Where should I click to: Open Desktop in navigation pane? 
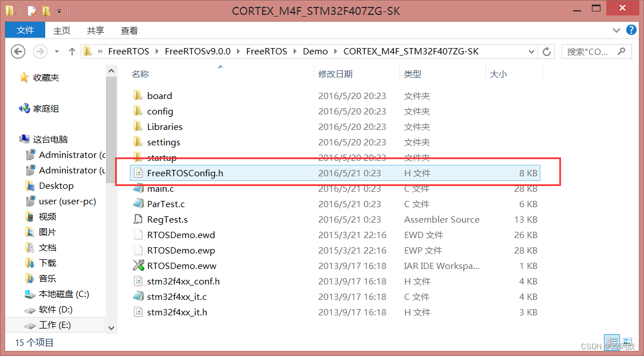pyautogui.click(x=56, y=185)
